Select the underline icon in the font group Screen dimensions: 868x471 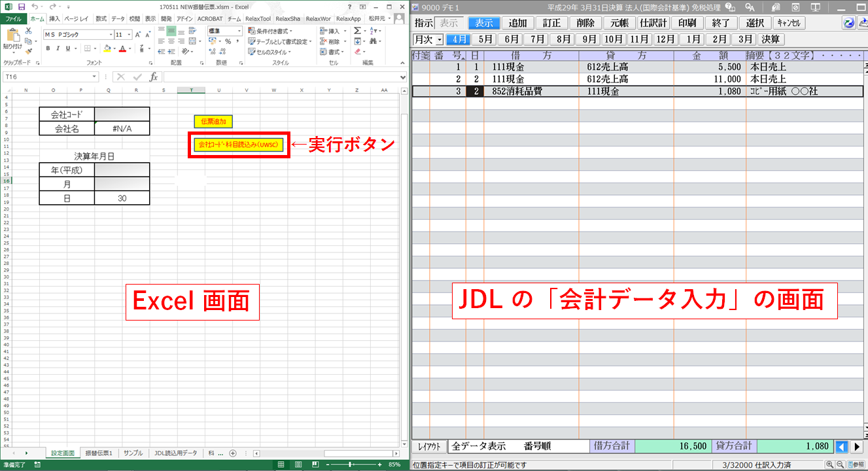[67, 48]
